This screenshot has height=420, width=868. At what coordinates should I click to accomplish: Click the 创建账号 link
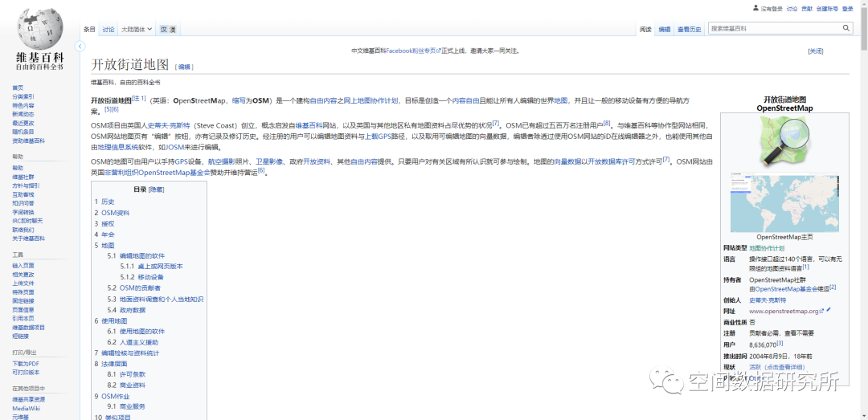827,9
